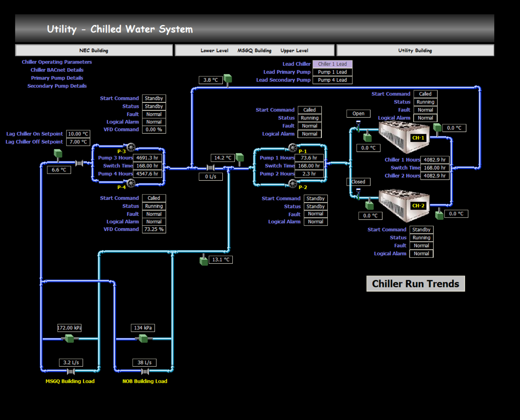Click CH-1 inlet temperature sensor icon
520x420 pixels.
click(x=368, y=136)
